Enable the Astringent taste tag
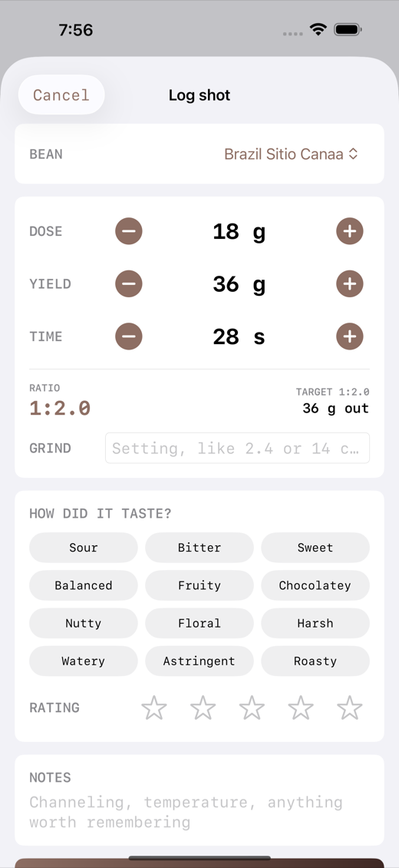This screenshot has height=868, width=399. [199, 661]
